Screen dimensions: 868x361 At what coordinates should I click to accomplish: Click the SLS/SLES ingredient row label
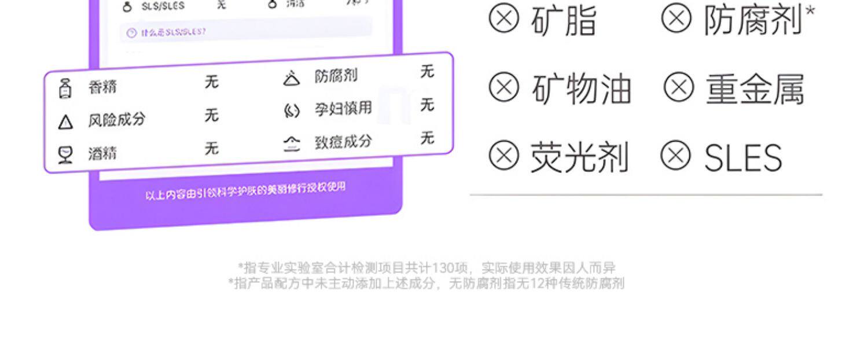pos(163,6)
